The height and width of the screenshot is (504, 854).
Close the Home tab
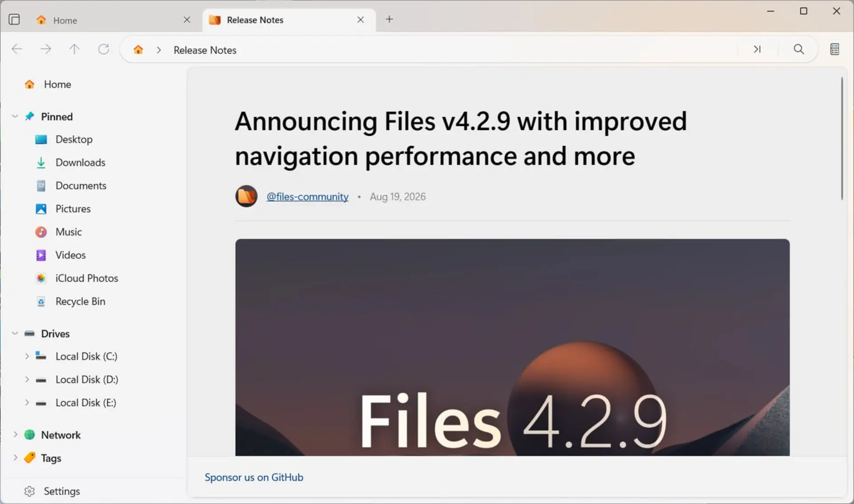187,20
